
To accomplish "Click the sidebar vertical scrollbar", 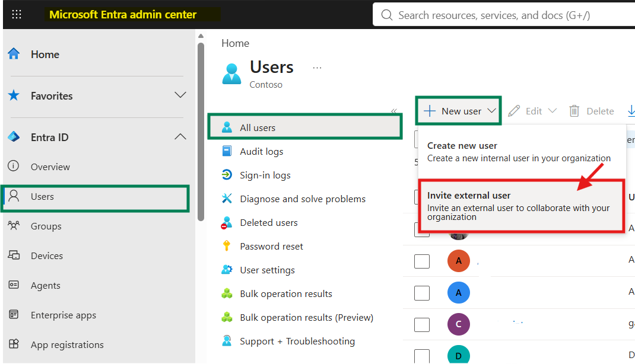I will (x=201, y=132).
